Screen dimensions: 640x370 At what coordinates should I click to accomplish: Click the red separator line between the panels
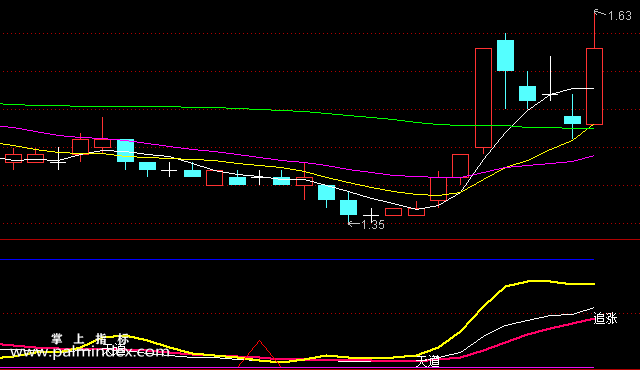tap(320, 240)
